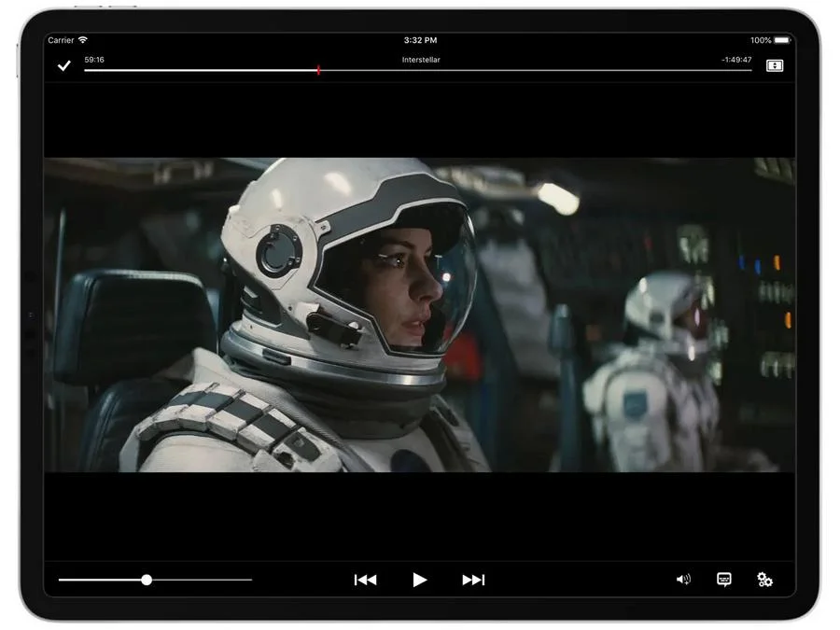Tap the Interstellar title text
The width and height of the screenshot is (840, 630).
point(421,60)
